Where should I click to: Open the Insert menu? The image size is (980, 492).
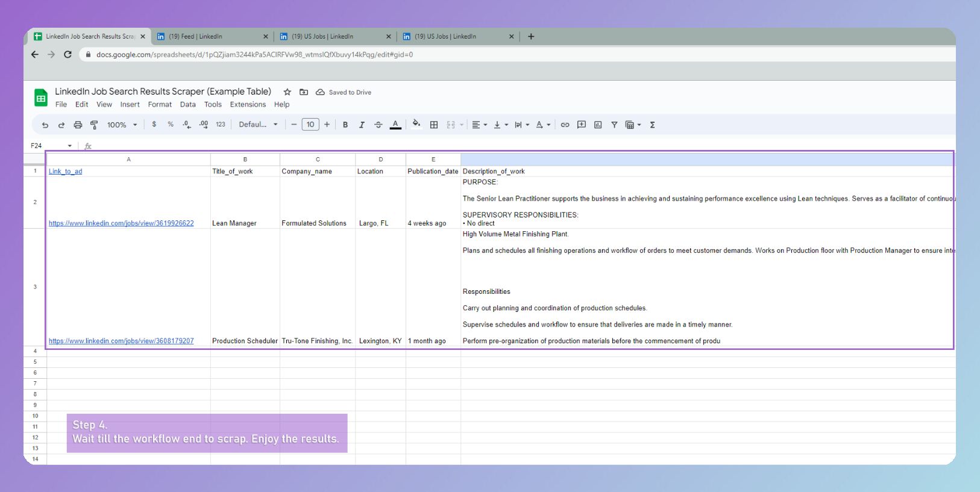[x=130, y=104]
